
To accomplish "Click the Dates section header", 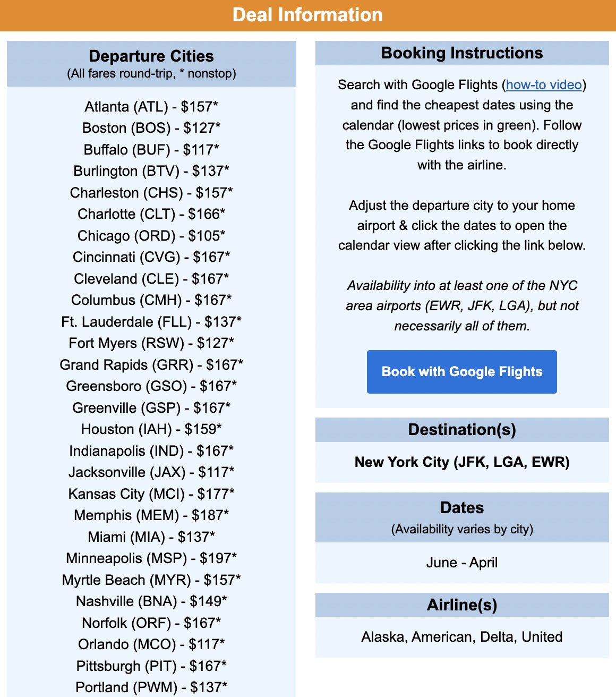I will [461, 508].
